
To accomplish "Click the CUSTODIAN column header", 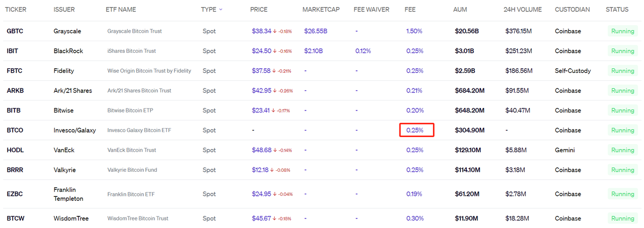I will [573, 10].
